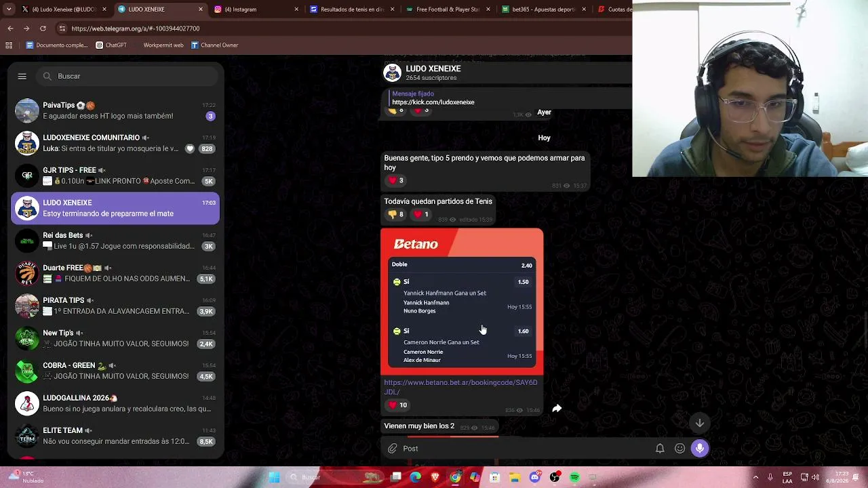Open the Documento comple... bookmark

[57, 45]
